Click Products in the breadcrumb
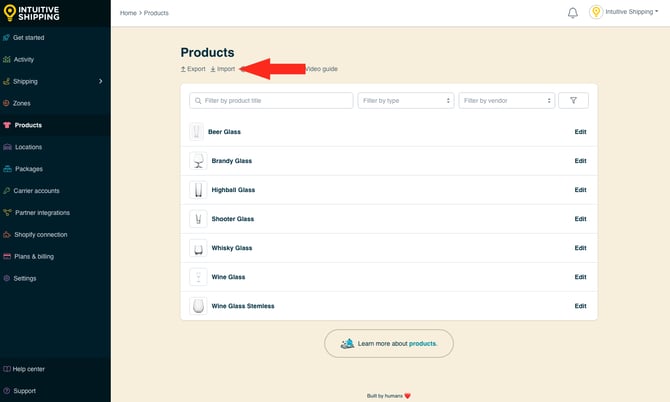This screenshot has height=402, width=670. [x=156, y=13]
